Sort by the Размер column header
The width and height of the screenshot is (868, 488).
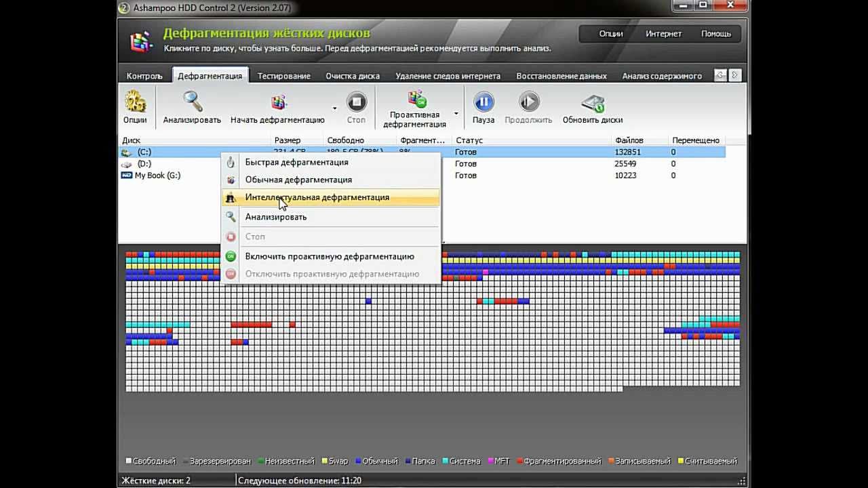coord(297,140)
